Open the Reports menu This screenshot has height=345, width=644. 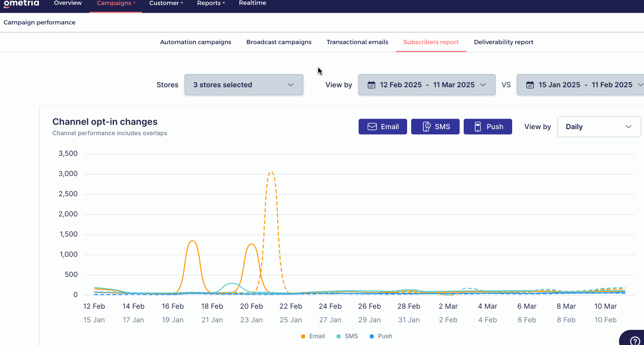click(211, 4)
